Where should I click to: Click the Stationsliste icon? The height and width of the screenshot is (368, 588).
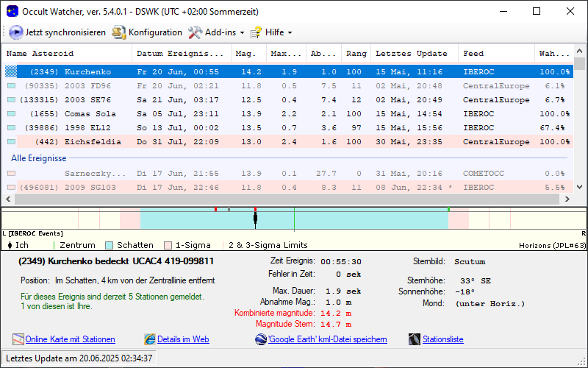[x=415, y=339]
